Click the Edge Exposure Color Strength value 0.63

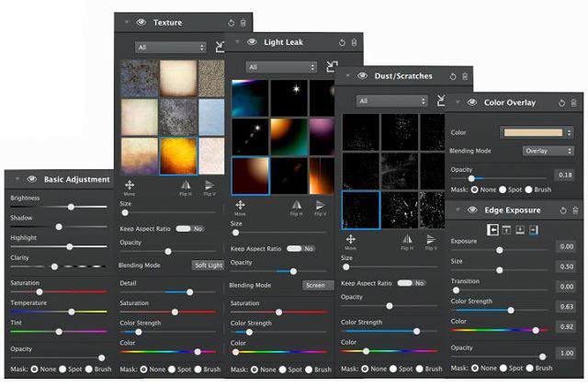566,307
